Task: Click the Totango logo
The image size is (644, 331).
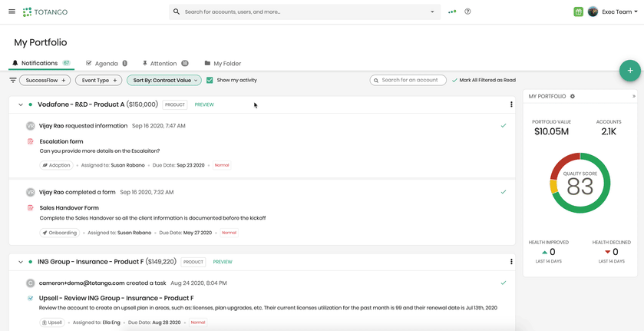Action: pos(45,12)
